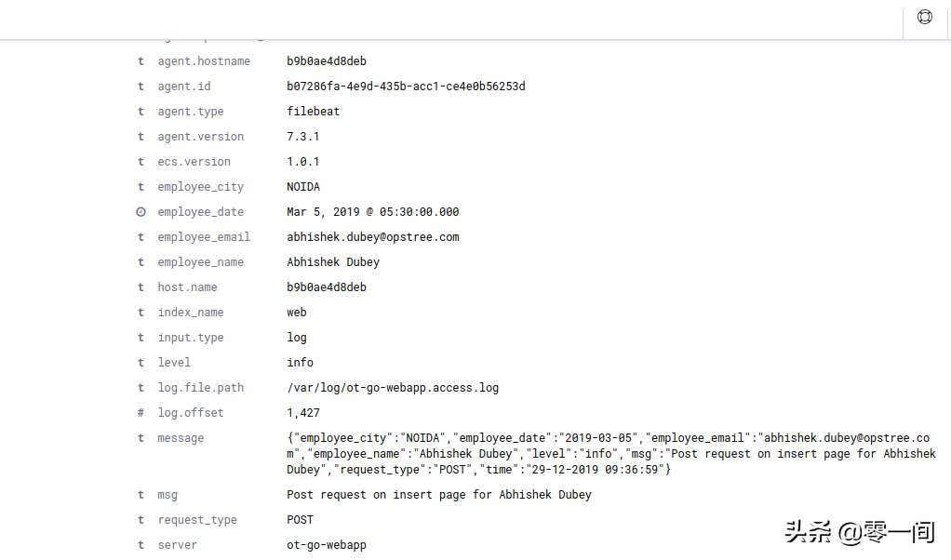This screenshot has width=951, height=560.
Task: Click the Mar 5, 2019 date value
Action: point(373,212)
